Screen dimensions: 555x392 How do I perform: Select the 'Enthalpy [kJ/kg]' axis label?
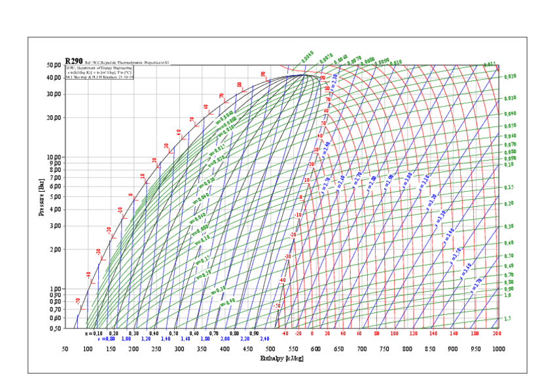(281, 359)
